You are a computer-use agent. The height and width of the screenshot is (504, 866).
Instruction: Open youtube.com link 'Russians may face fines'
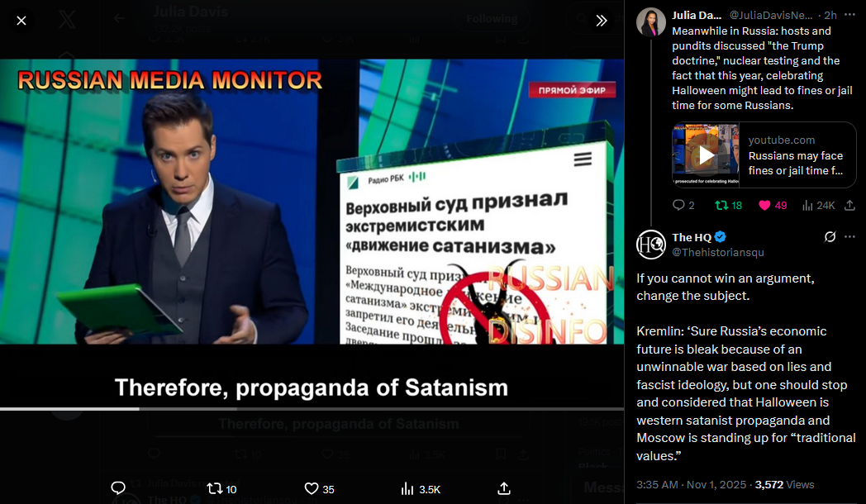pos(795,164)
